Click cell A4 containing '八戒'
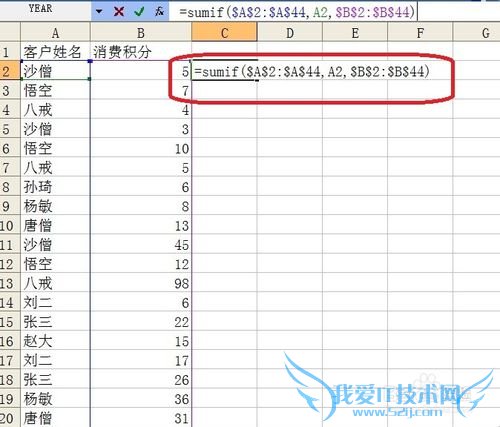Screen dimensions: 500x427 coord(55,110)
